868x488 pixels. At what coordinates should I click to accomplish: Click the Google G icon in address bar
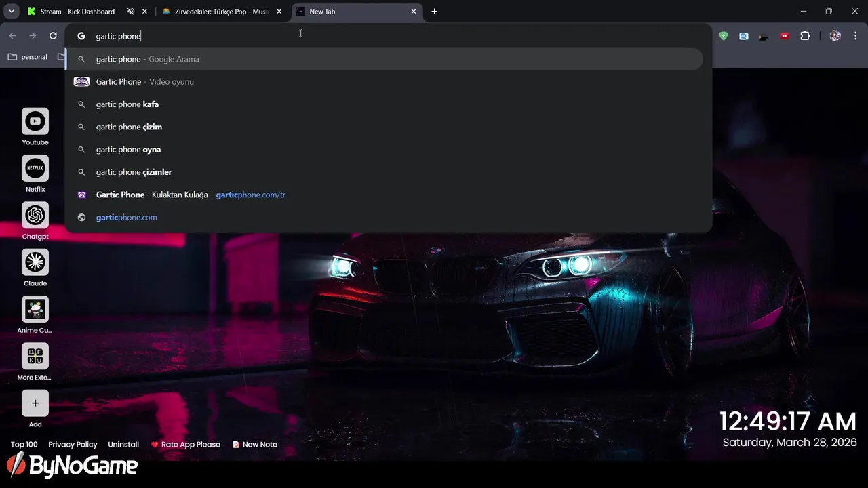click(81, 36)
